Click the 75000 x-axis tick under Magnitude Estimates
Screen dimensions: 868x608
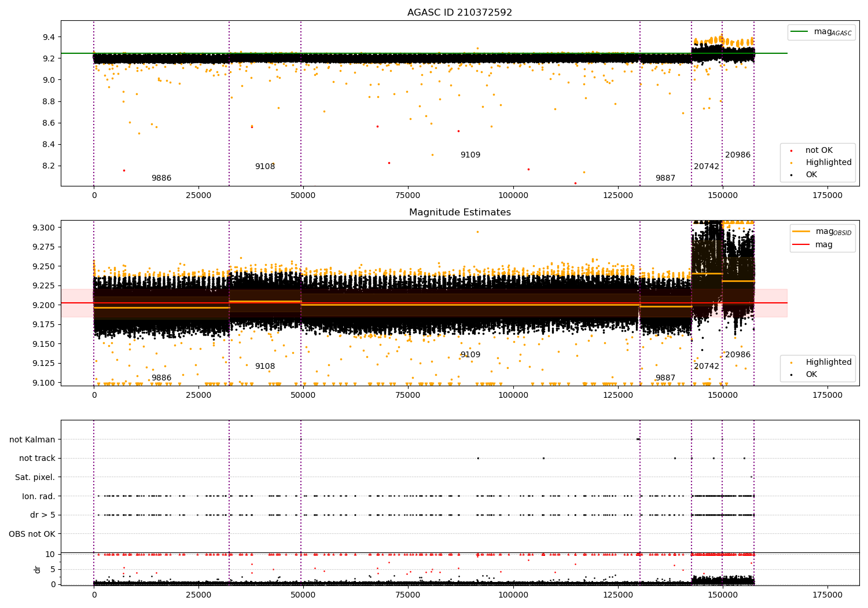(x=408, y=395)
